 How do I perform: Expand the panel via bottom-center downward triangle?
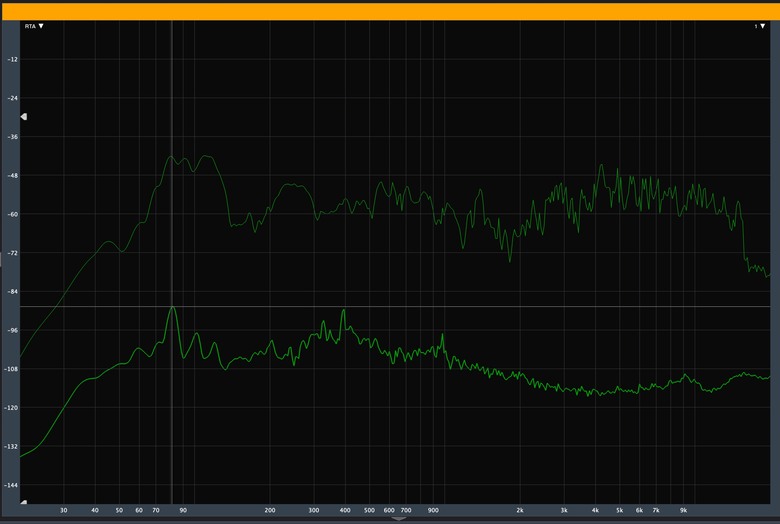point(398,519)
